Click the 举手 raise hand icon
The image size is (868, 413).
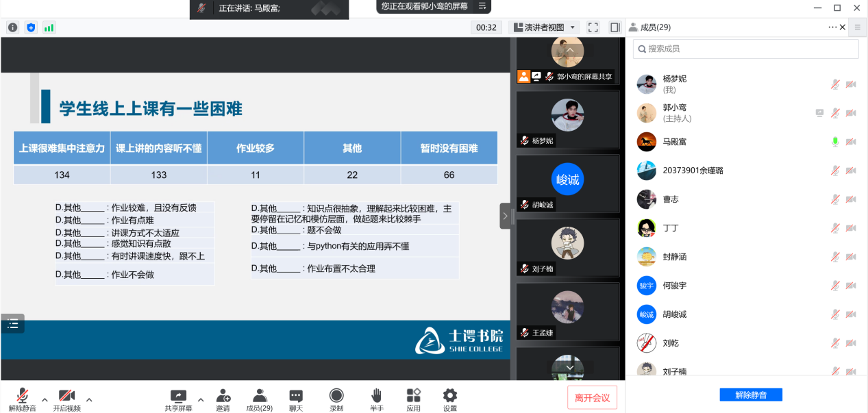[376, 396]
